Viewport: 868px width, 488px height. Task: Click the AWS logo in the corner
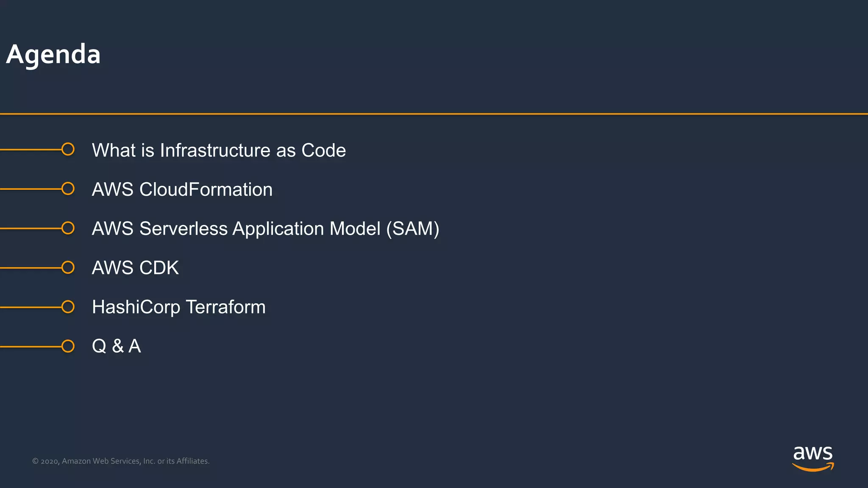(812, 454)
